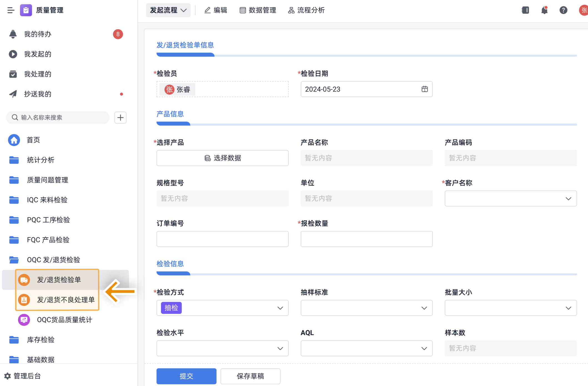
Task: Click the plus icon beside sidebar search
Action: tap(120, 118)
